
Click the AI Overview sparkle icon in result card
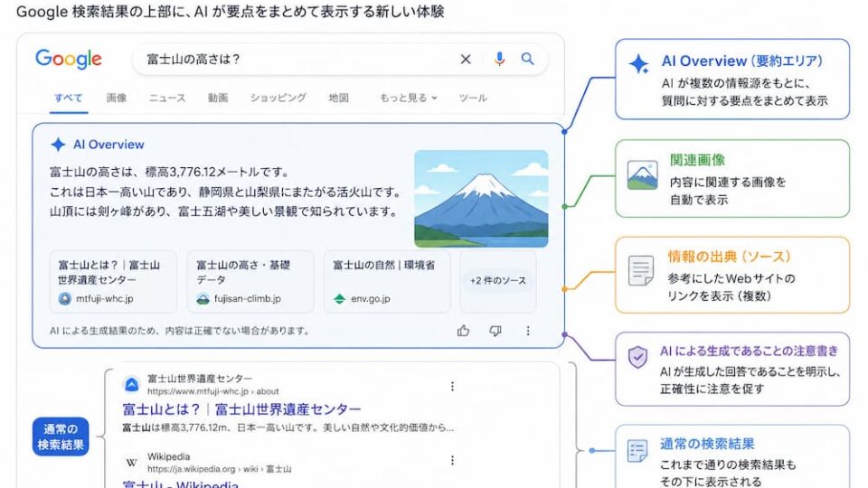[58, 145]
